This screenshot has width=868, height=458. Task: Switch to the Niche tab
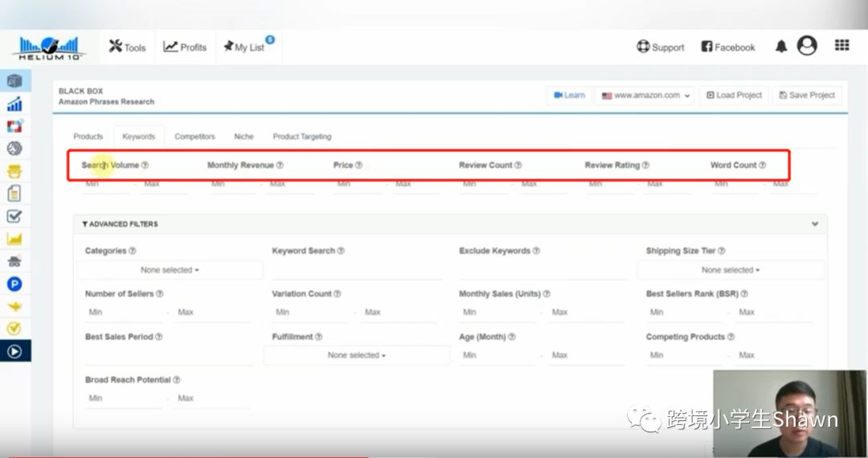click(x=244, y=137)
